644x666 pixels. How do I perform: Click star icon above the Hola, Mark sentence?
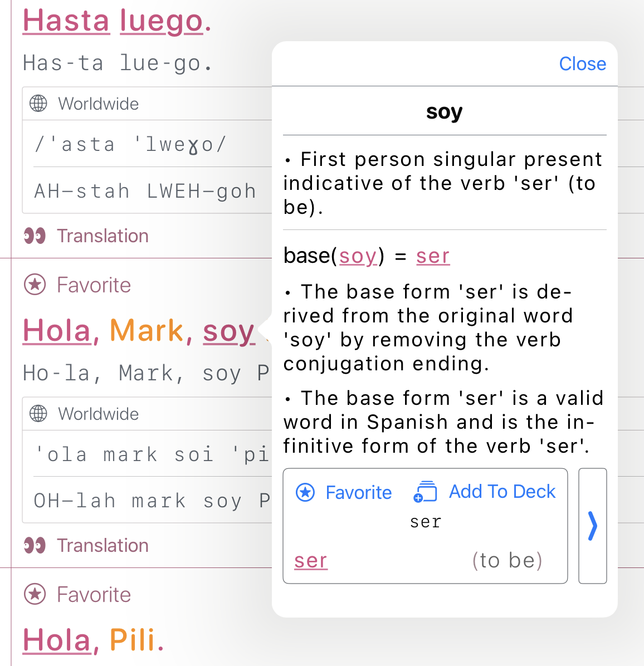click(35, 285)
